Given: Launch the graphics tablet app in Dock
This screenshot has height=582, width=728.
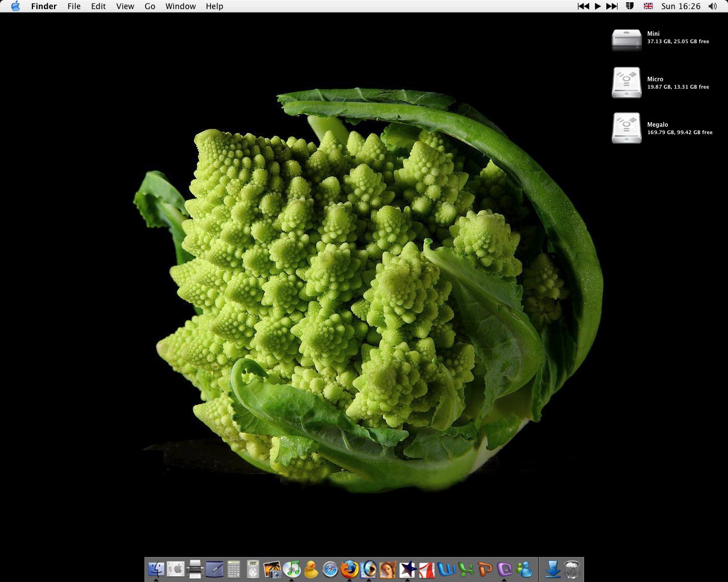Looking at the screenshot, I should click(x=214, y=569).
